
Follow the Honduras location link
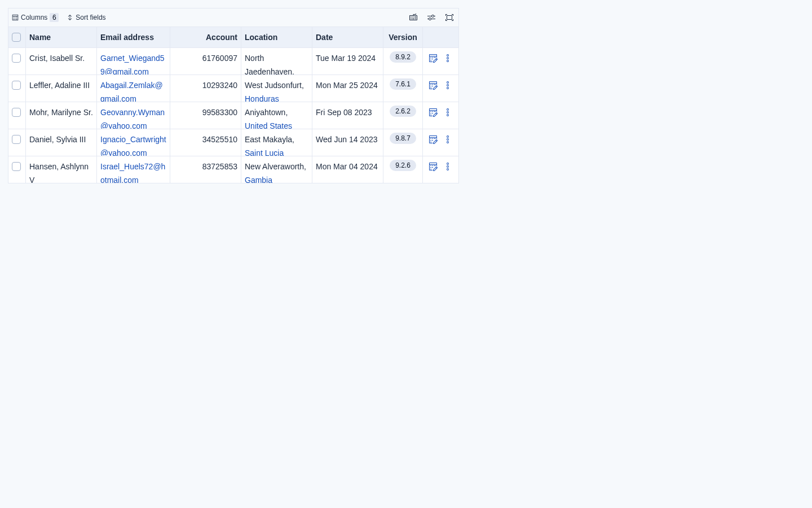[x=262, y=99]
